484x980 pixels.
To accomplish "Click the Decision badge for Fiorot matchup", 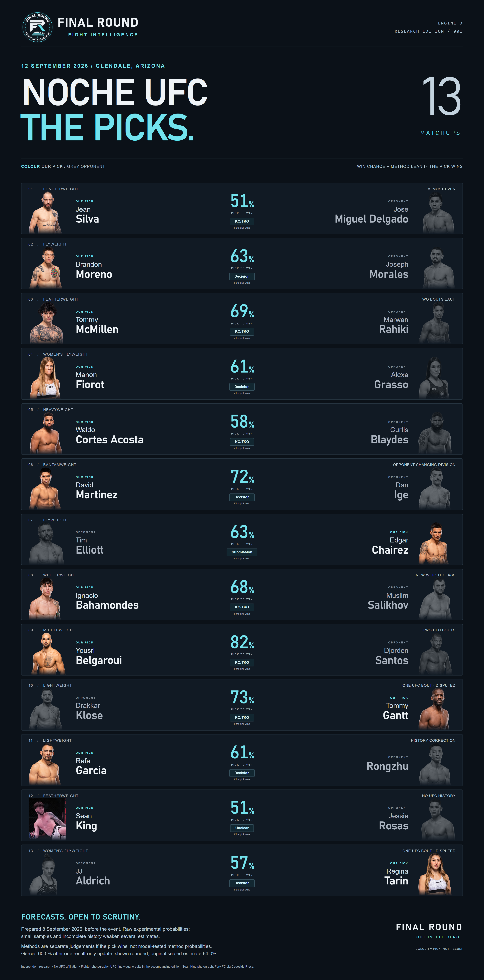I will 242,387.
